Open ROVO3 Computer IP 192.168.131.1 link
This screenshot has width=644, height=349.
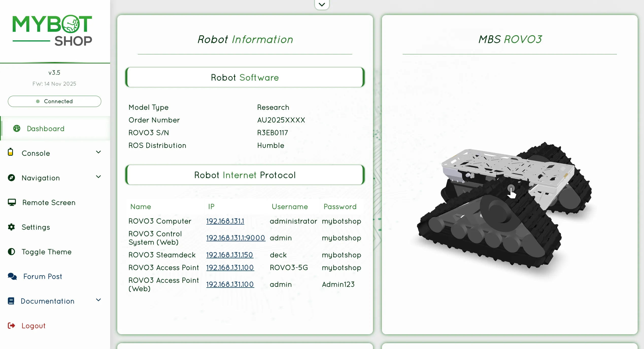225,221
